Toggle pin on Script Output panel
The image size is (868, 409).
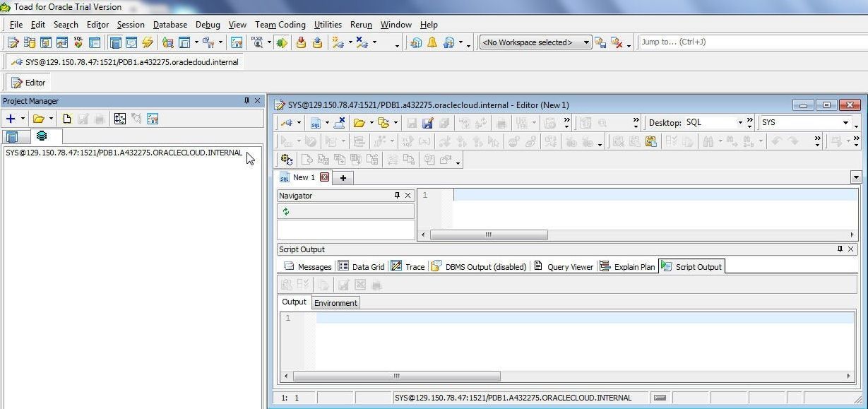click(840, 249)
